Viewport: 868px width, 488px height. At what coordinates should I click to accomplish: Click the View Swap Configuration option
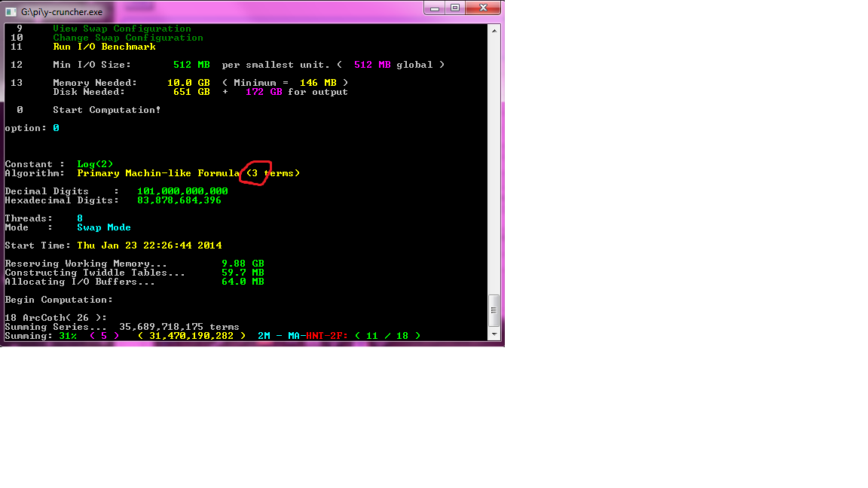pos(121,29)
